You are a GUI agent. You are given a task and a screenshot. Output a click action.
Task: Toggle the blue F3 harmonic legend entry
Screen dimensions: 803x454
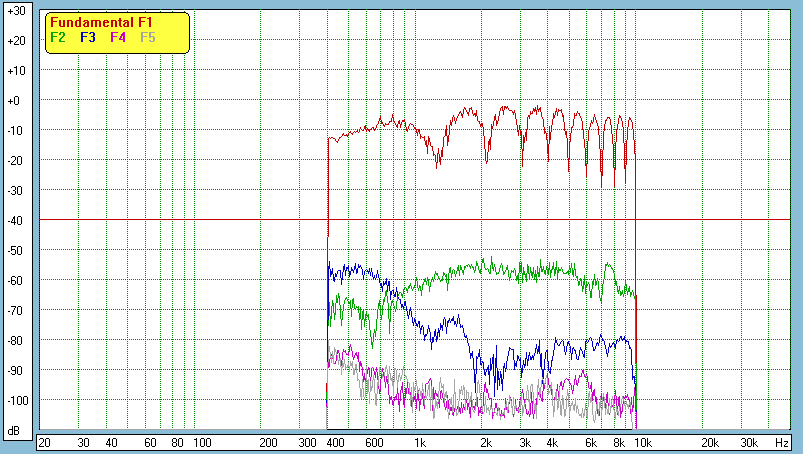click(x=87, y=37)
